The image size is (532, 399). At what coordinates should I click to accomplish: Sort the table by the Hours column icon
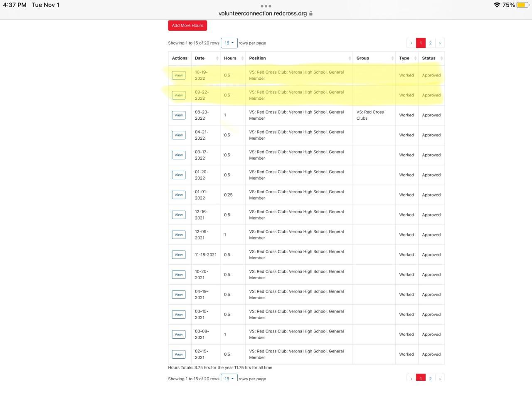(x=242, y=58)
